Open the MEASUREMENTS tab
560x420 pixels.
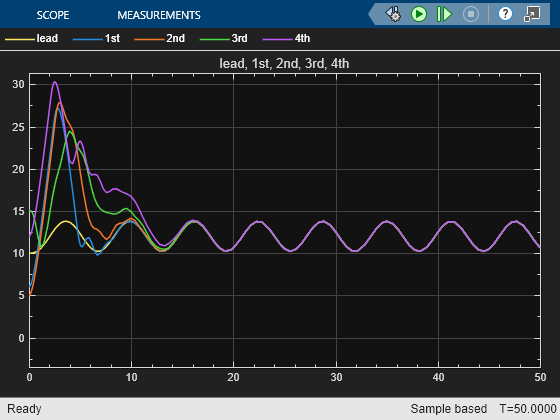pos(159,15)
